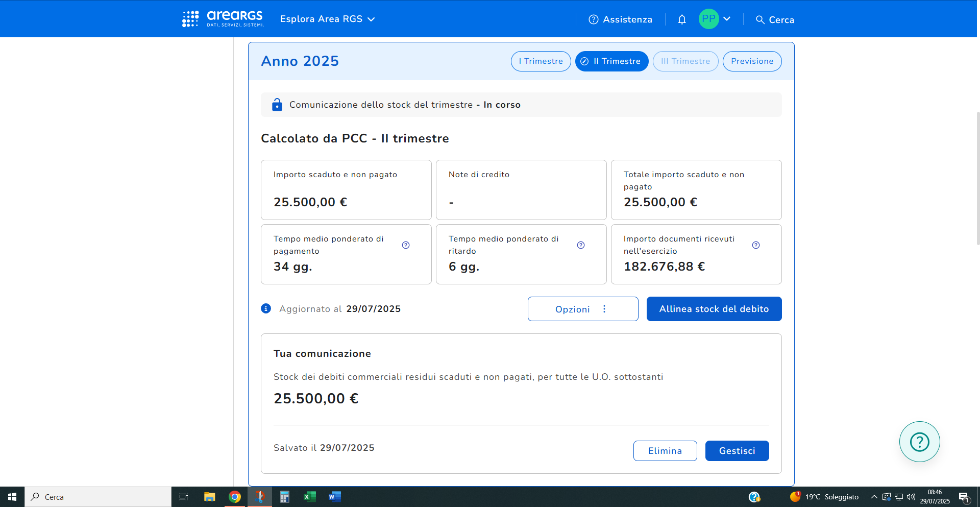Switch to the I Trimestre tab
This screenshot has height=507, width=980.
tap(541, 61)
